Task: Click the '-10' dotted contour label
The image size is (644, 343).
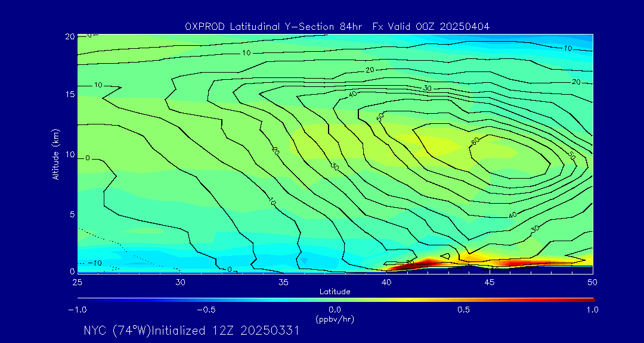Action: pyautogui.click(x=94, y=263)
